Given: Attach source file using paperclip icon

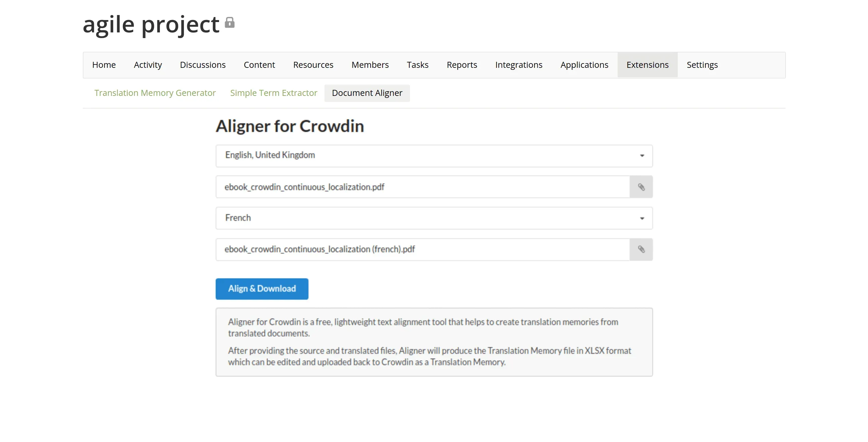Looking at the screenshot, I should (641, 187).
